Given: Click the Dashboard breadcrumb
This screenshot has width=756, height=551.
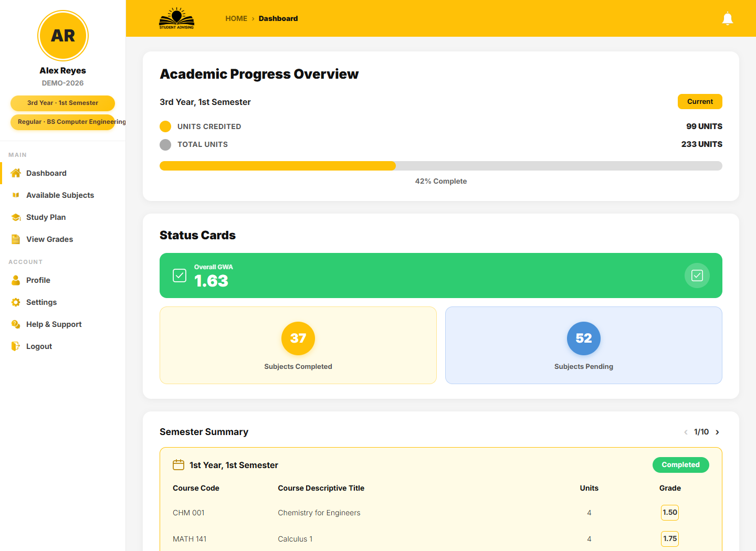Looking at the screenshot, I should (278, 18).
